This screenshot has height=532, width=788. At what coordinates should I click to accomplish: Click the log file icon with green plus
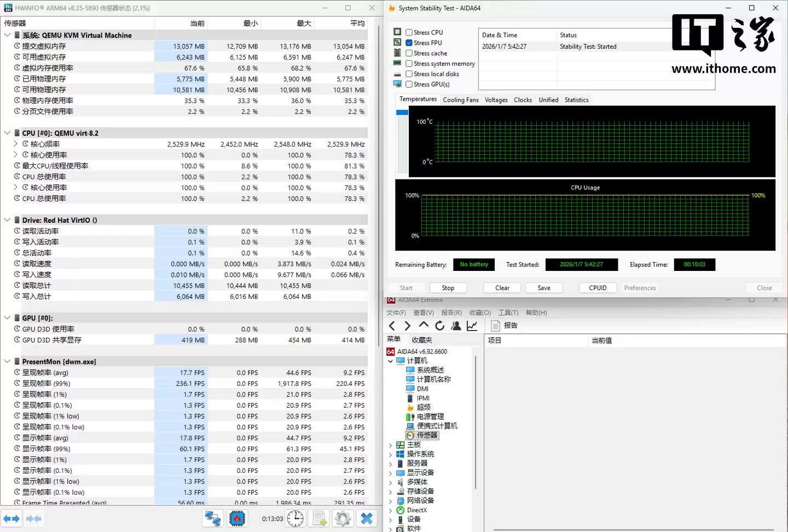click(320, 518)
